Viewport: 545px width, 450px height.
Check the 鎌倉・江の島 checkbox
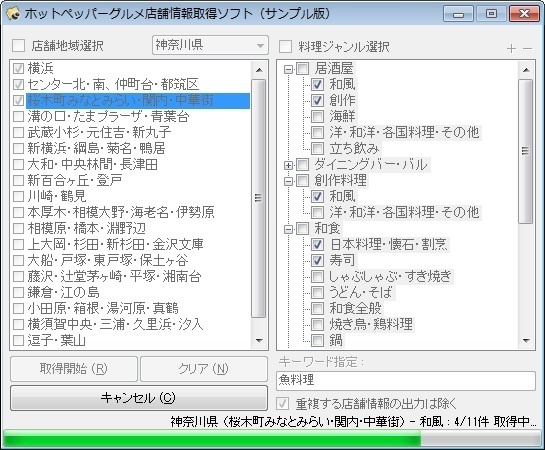18,292
